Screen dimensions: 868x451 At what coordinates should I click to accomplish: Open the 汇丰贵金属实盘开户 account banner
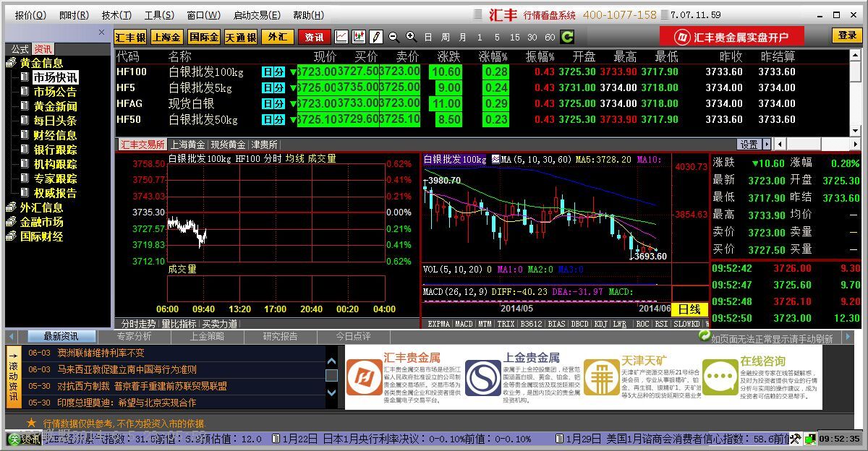733,37
